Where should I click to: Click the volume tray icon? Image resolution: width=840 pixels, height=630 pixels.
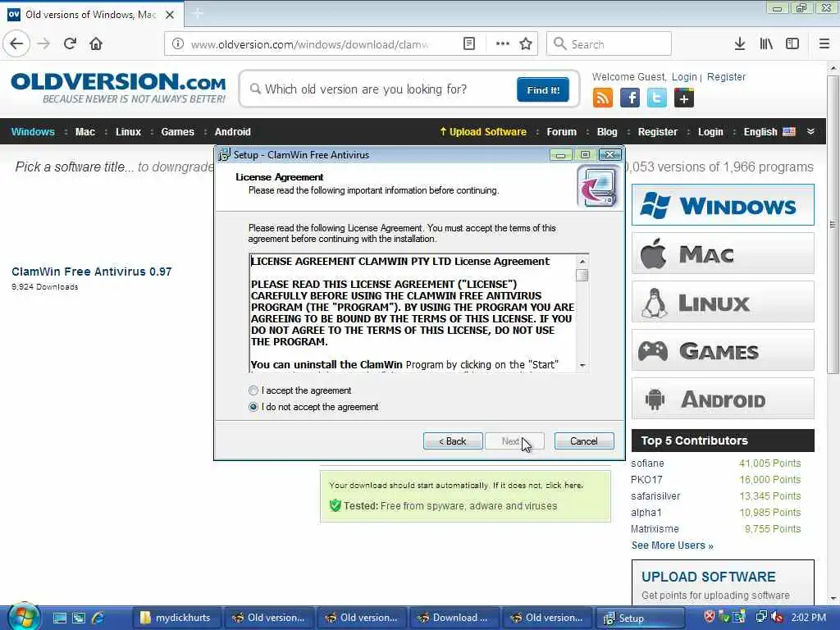coord(776,617)
